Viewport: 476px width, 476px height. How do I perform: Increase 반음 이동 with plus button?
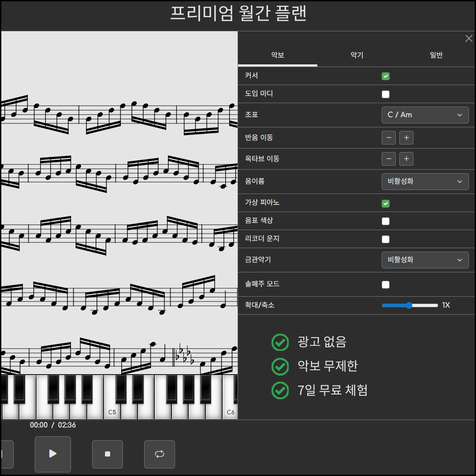pyautogui.click(x=406, y=138)
